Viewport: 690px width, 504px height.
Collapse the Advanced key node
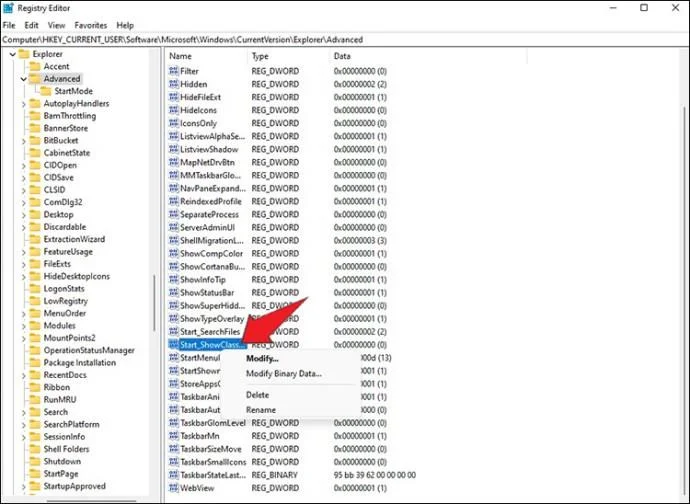tap(24, 79)
